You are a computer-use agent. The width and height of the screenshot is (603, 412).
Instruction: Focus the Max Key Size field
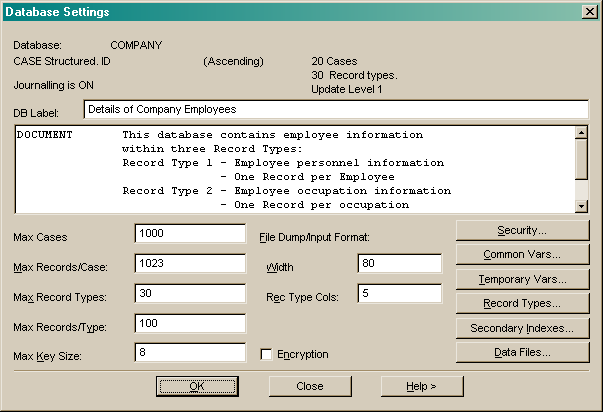coord(190,352)
